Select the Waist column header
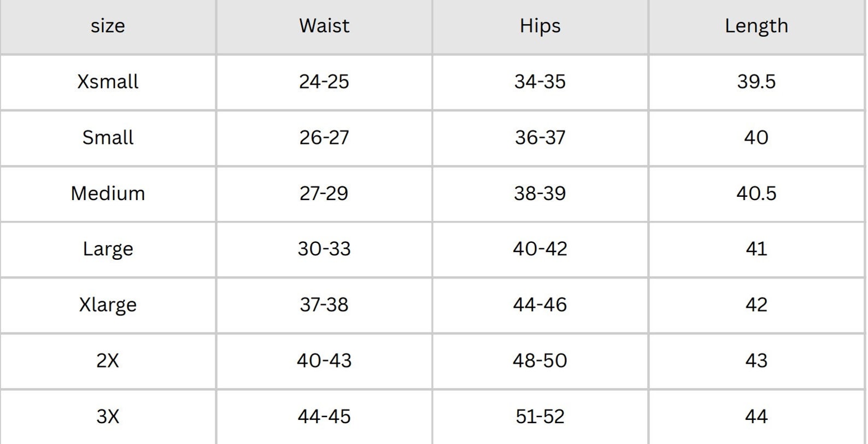The image size is (868, 444). click(x=324, y=26)
